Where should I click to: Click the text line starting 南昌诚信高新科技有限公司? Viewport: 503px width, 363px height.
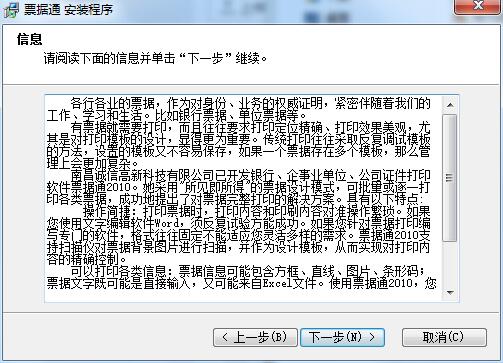pyautogui.click(x=250, y=175)
